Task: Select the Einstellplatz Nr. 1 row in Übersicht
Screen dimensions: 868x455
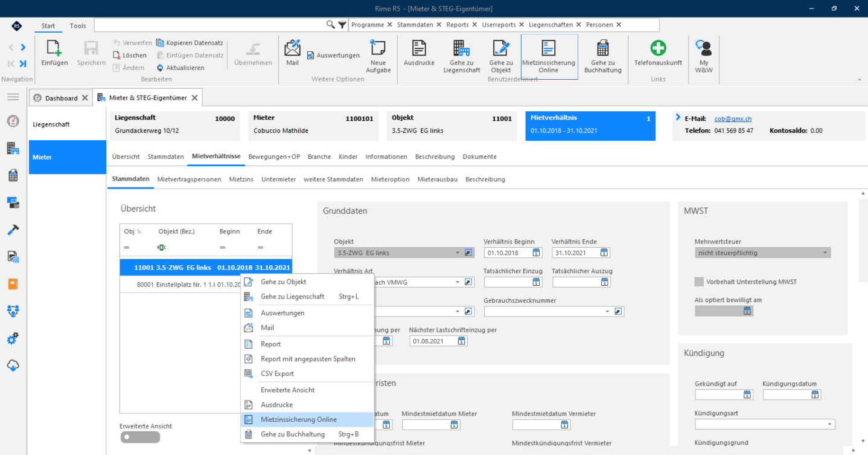Action: coord(206,284)
